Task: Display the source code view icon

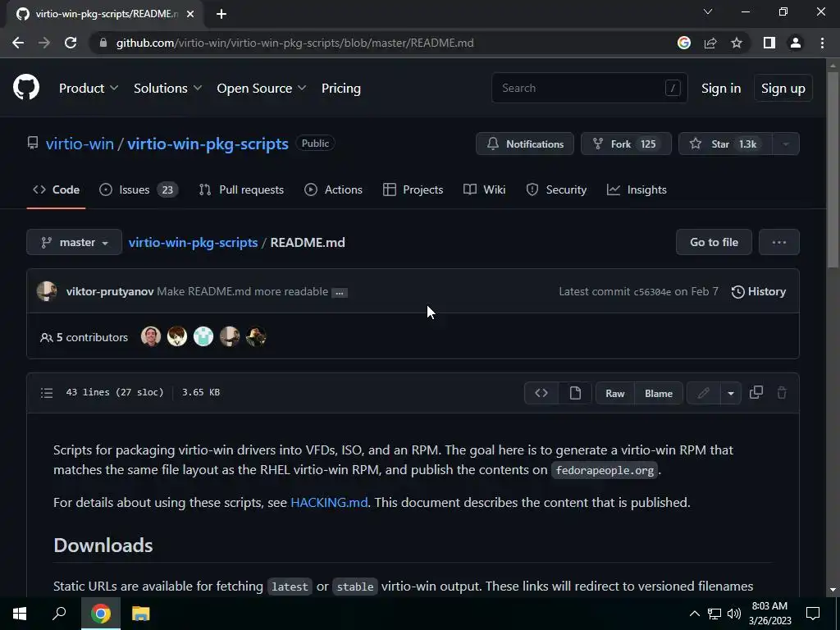Action: (x=541, y=393)
